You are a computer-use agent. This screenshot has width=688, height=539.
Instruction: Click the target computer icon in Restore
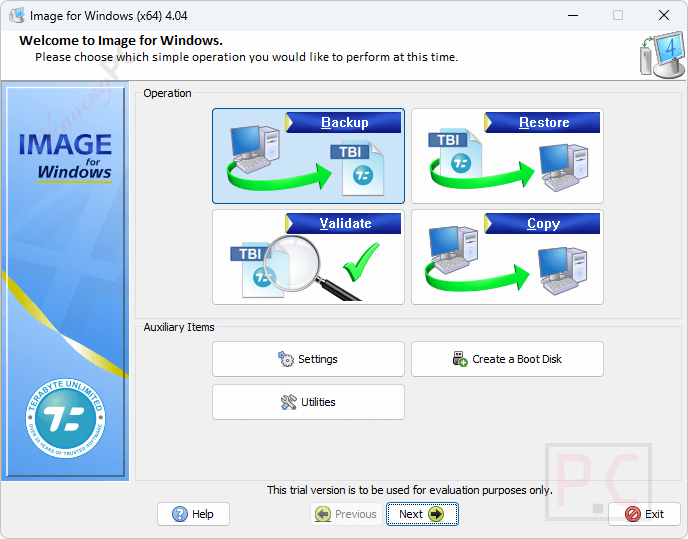[563, 167]
